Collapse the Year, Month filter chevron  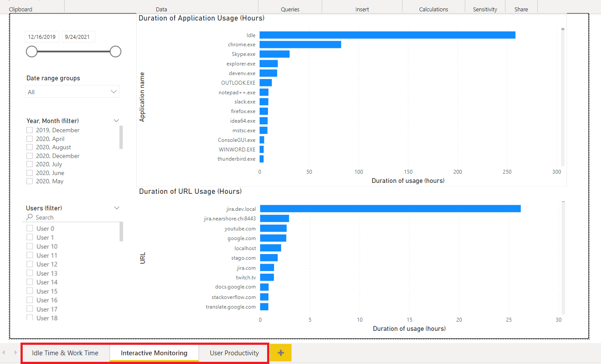(117, 120)
